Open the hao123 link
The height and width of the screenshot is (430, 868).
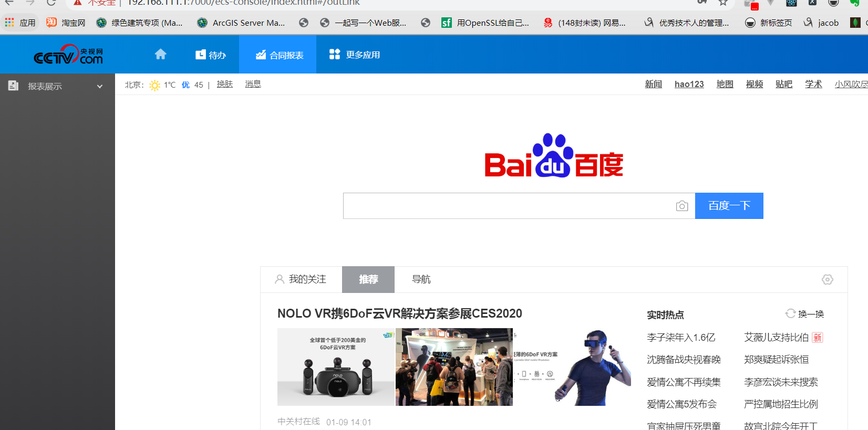pyautogui.click(x=689, y=84)
